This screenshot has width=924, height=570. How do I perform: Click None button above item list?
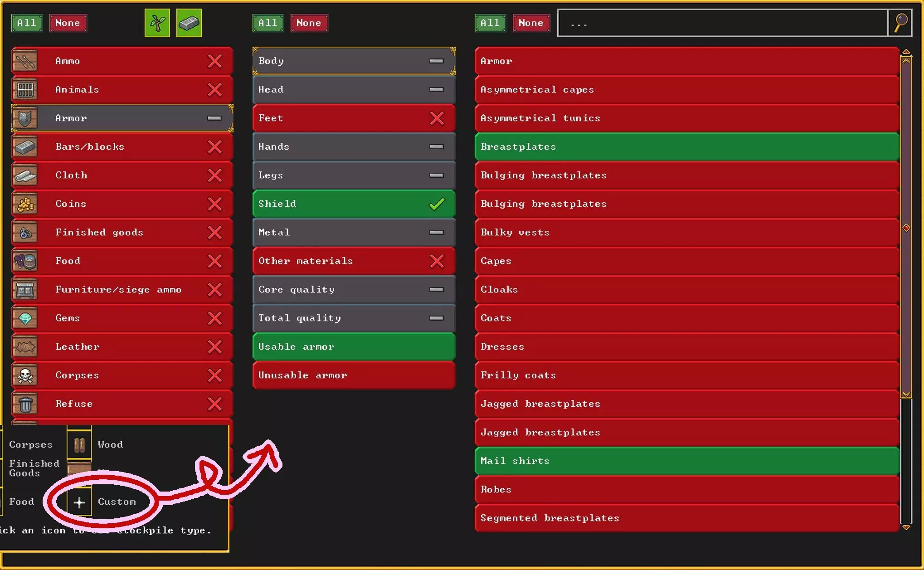coord(530,23)
